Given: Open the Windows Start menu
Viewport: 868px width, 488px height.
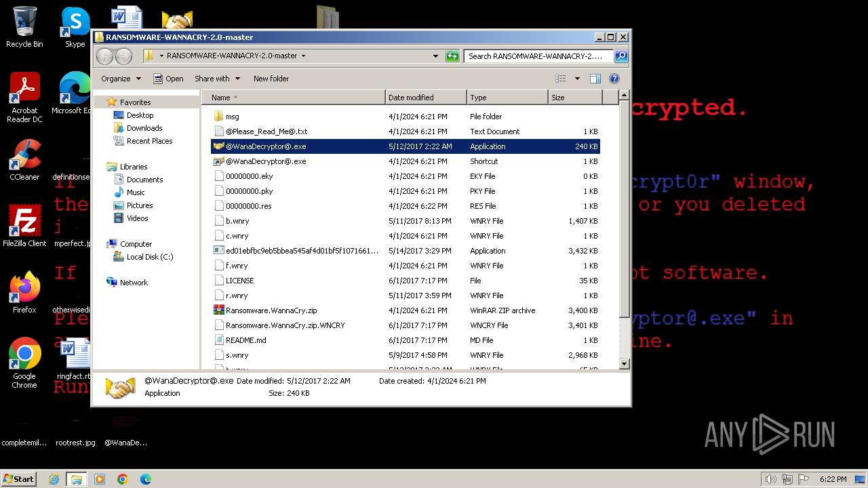Looking at the screenshot, I should 19,479.
